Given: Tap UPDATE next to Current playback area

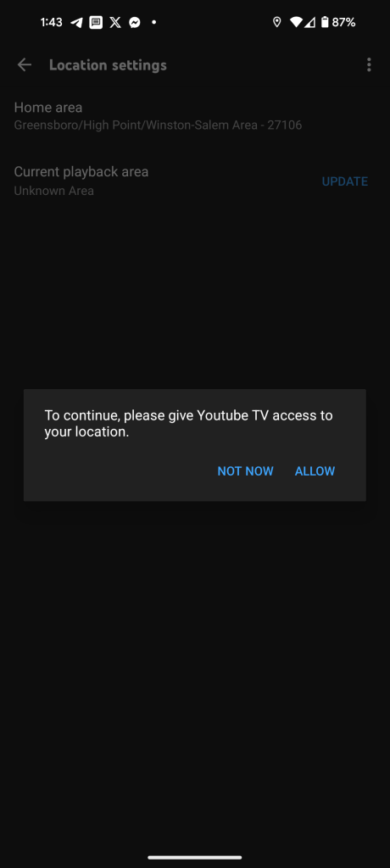Looking at the screenshot, I should pyautogui.click(x=344, y=181).
